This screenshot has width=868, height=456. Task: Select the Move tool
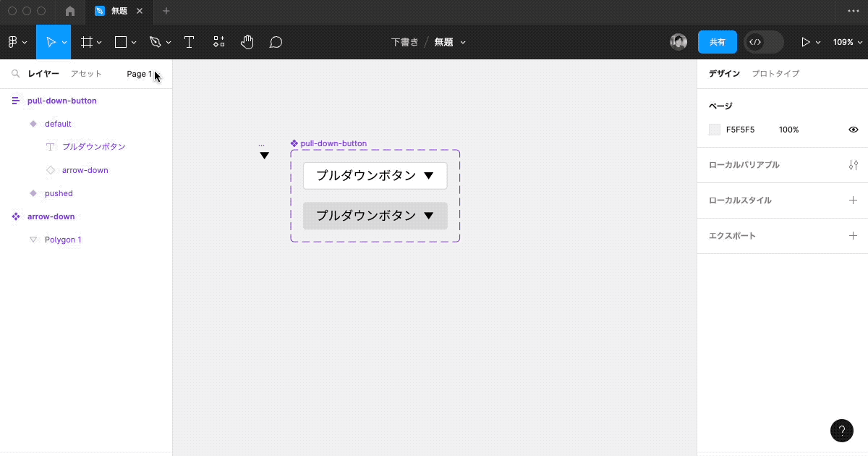51,41
